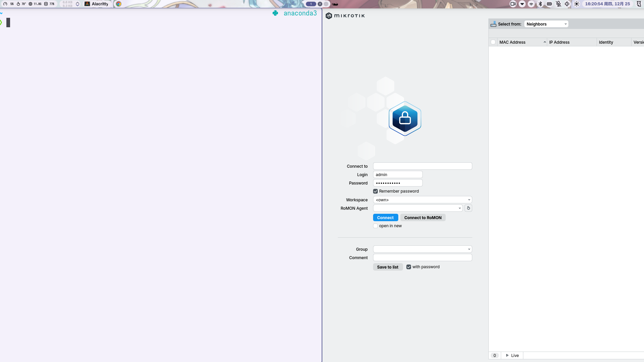The image size is (644, 362).
Task: Click Save to list button
Action: click(388, 267)
